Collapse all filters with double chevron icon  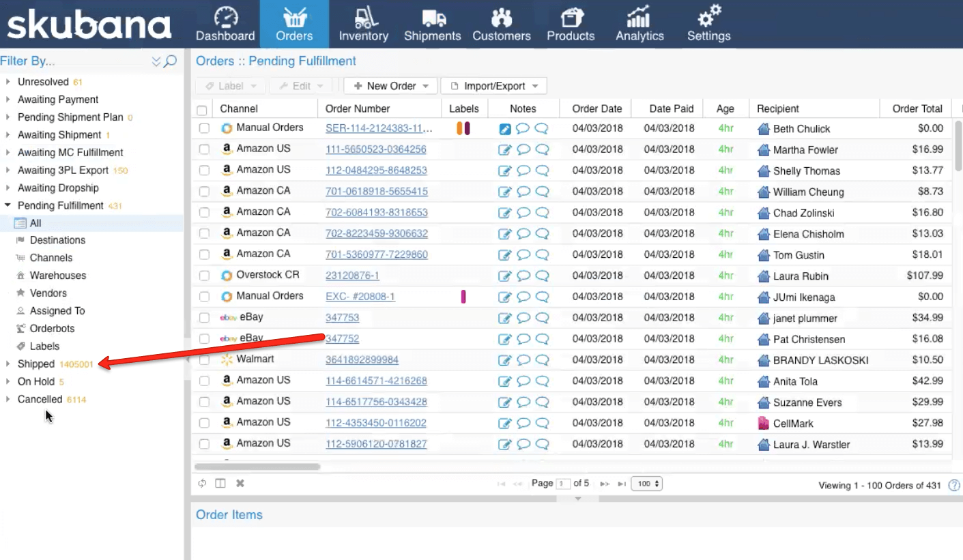156,61
